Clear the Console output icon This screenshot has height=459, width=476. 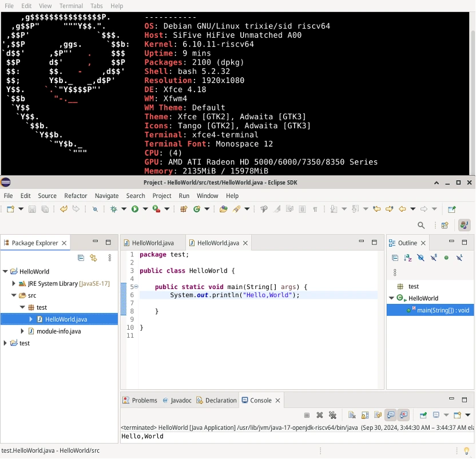pyautogui.click(x=352, y=416)
